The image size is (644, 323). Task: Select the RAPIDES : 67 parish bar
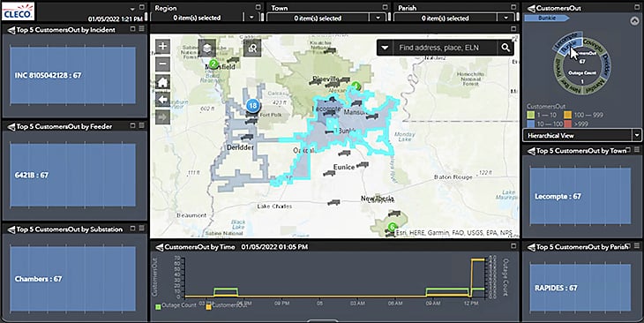pyautogui.click(x=580, y=288)
